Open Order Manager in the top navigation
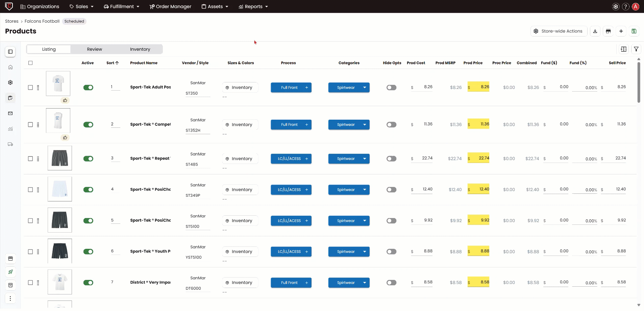Image resolution: width=644 pixels, height=311 pixels. (170, 6)
